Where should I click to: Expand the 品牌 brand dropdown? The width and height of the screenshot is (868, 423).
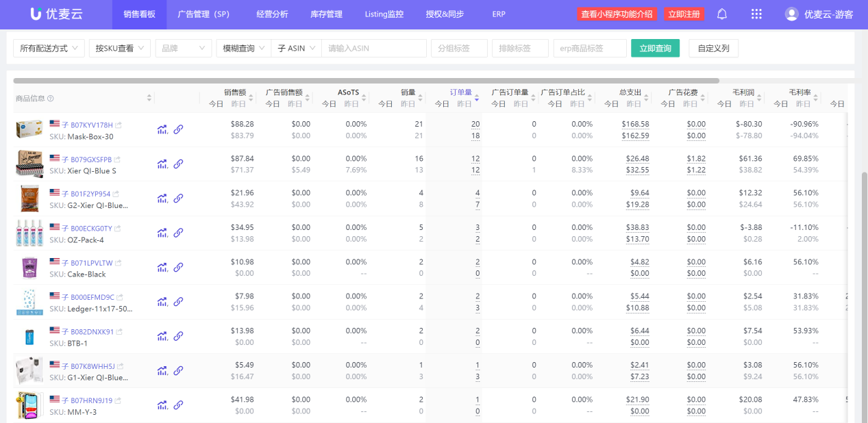[183, 48]
